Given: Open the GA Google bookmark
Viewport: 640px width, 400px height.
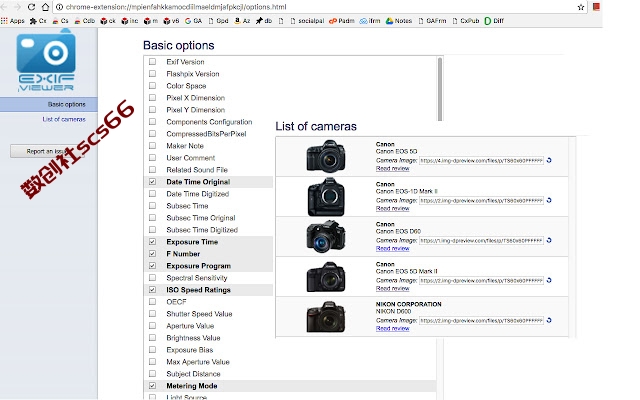Looking at the screenshot, I should (x=193, y=21).
